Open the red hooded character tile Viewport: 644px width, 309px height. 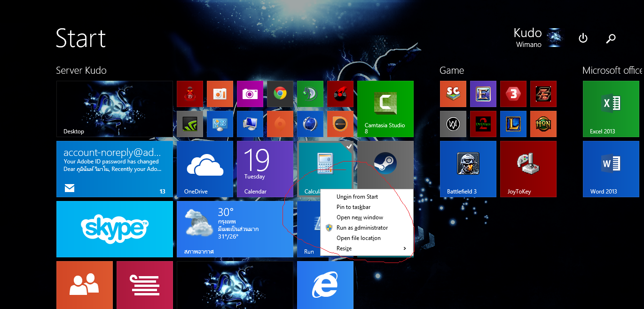pyautogui.click(x=190, y=94)
